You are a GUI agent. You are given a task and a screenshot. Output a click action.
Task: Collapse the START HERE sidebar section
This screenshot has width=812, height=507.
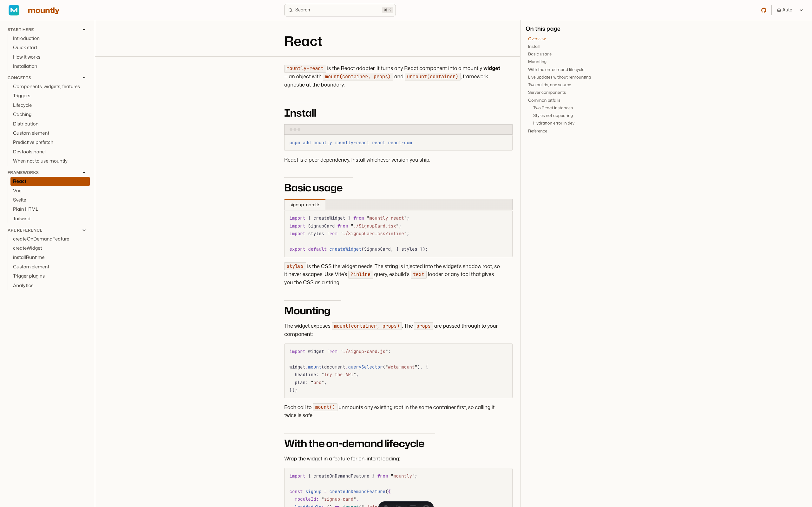coord(84,29)
